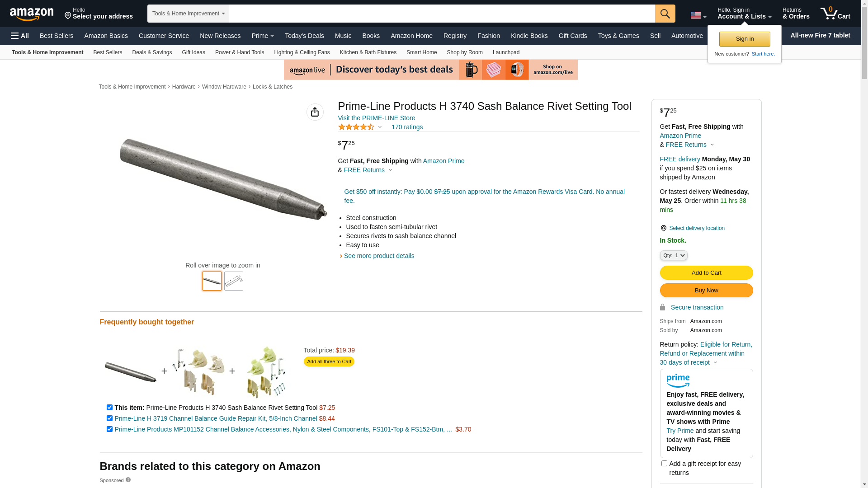The width and height of the screenshot is (868, 488).
Task: Open the Qty quantity dropdown
Action: point(674,256)
